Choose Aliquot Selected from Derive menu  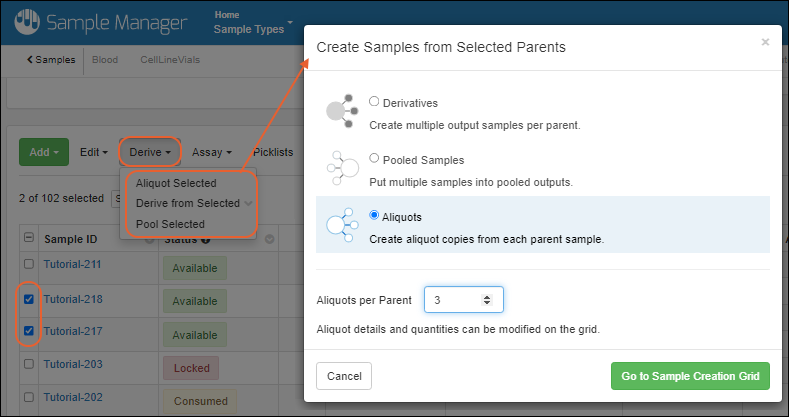[x=176, y=183]
